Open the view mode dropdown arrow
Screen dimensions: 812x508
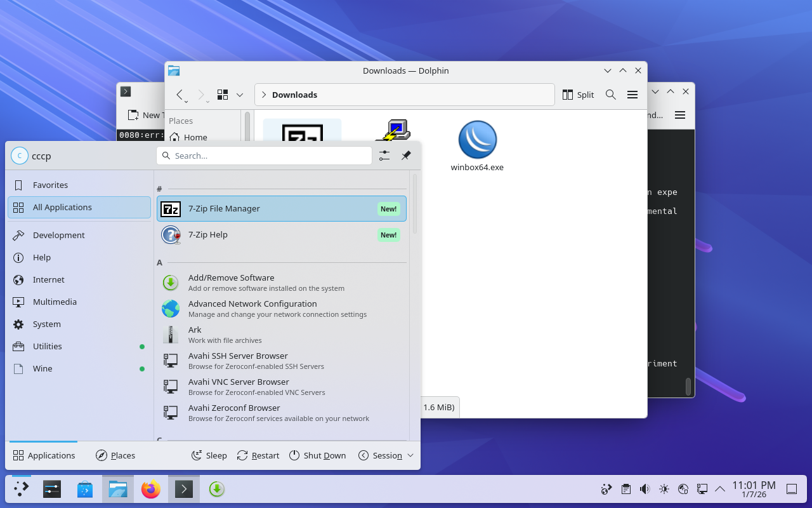(x=240, y=95)
